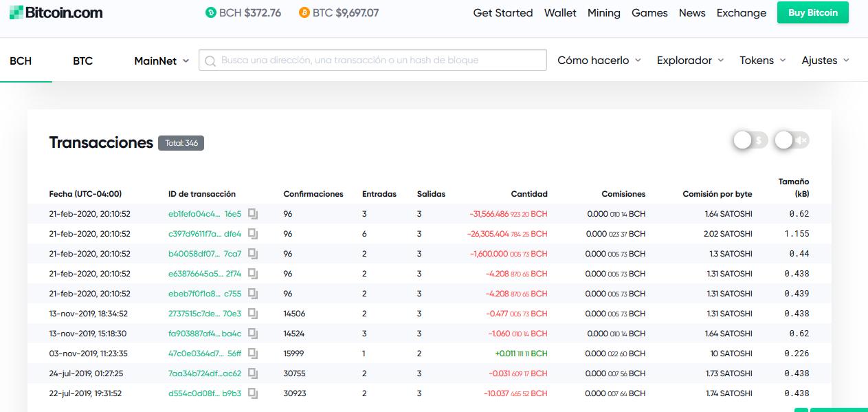Copy transaction ID fa903887af4…ba4c
This screenshot has height=412, width=868.
tap(253, 334)
